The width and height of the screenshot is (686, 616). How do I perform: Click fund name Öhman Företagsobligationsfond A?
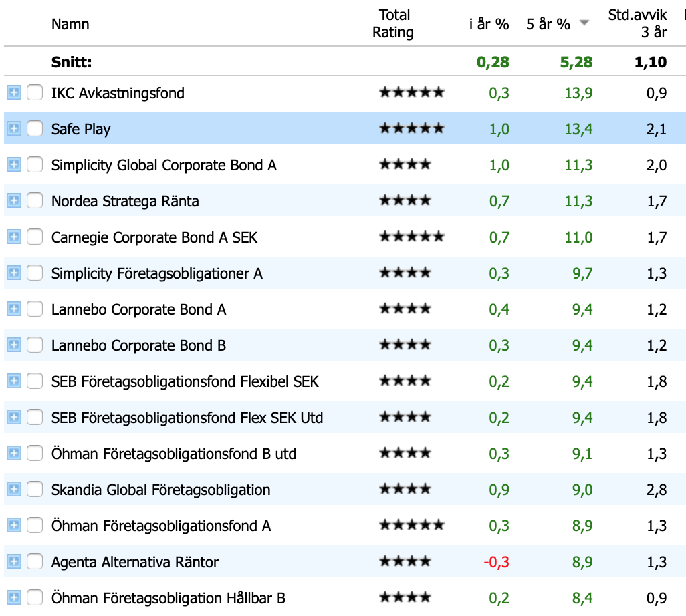click(x=161, y=526)
